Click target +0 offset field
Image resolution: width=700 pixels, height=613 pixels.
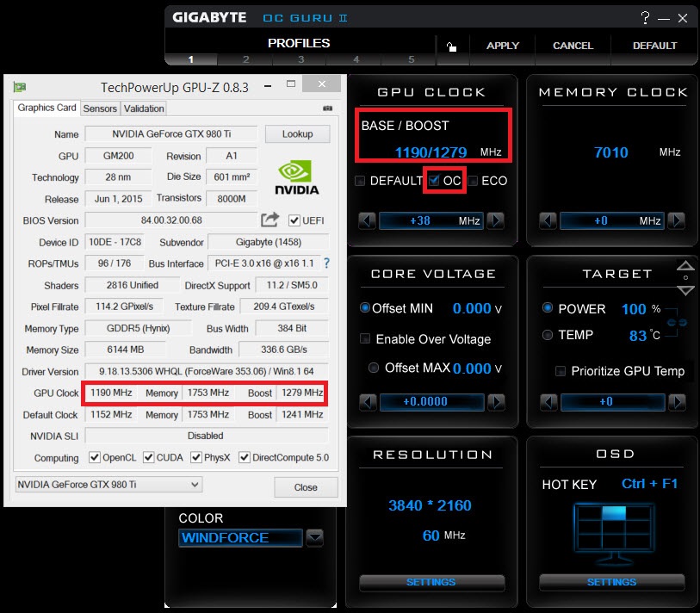pyautogui.click(x=613, y=402)
